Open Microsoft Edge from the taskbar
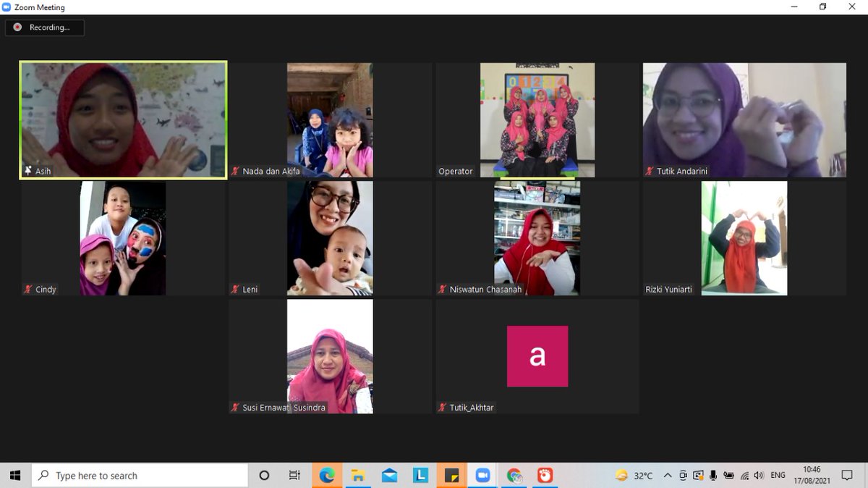 click(x=327, y=476)
